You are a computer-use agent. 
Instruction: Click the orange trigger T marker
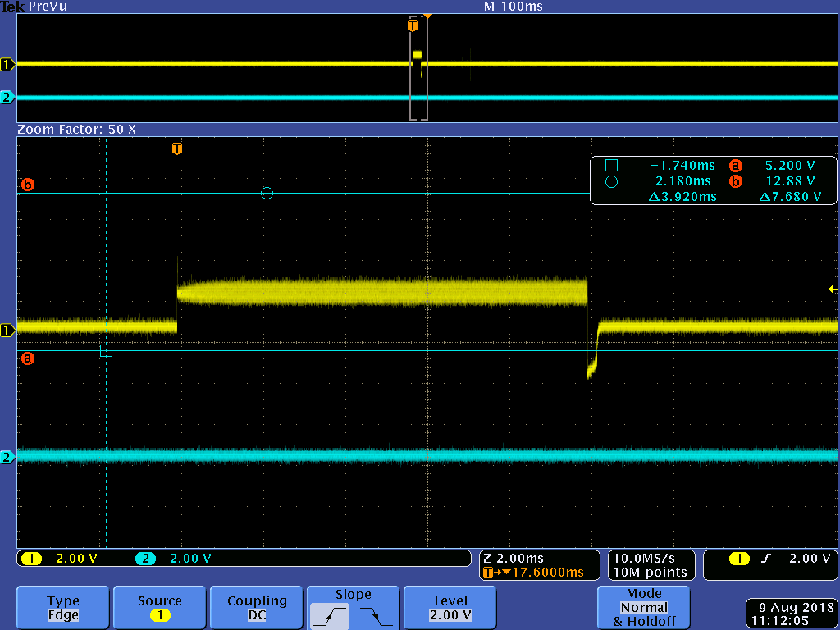(x=176, y=148)
